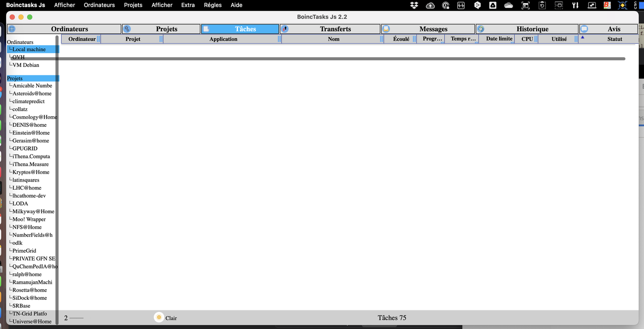Select Cosmology@Home in the sidebar

tap(35, 117)
